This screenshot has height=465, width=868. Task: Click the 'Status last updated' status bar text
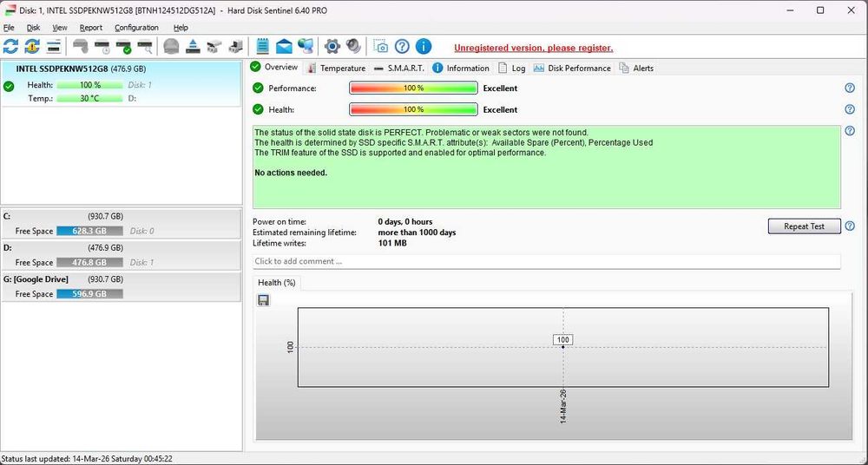(x=87, y=459)
